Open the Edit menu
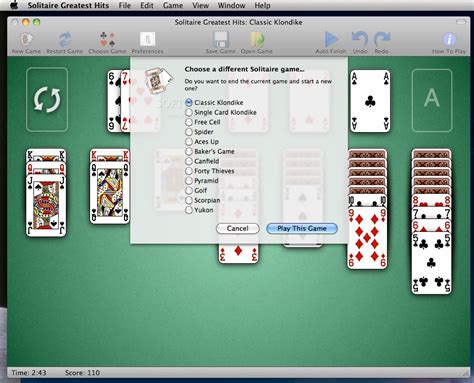474x383 pixels. tap(147, 5)
